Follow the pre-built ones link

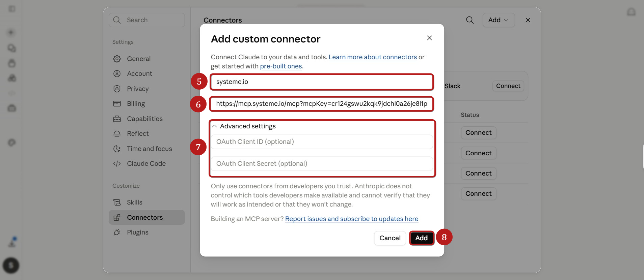[281, 66]
